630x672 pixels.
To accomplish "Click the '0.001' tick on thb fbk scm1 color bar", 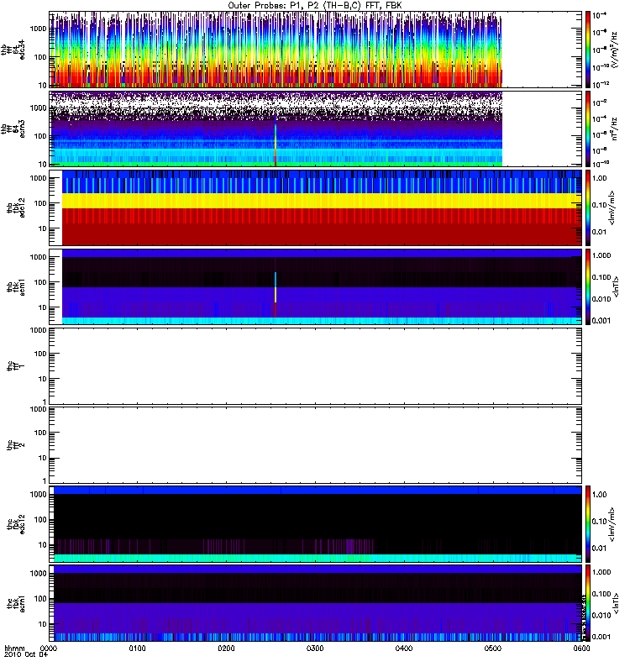I will (601, 321).
